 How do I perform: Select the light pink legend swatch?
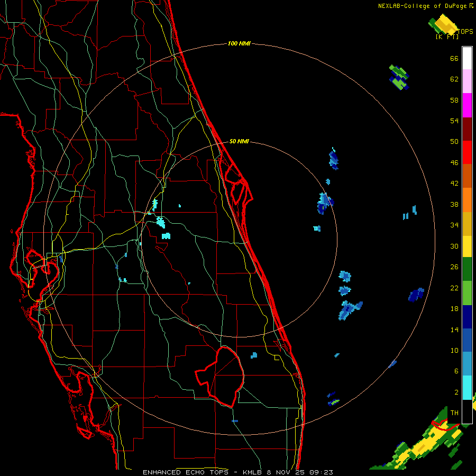click(x=467, y=81)
